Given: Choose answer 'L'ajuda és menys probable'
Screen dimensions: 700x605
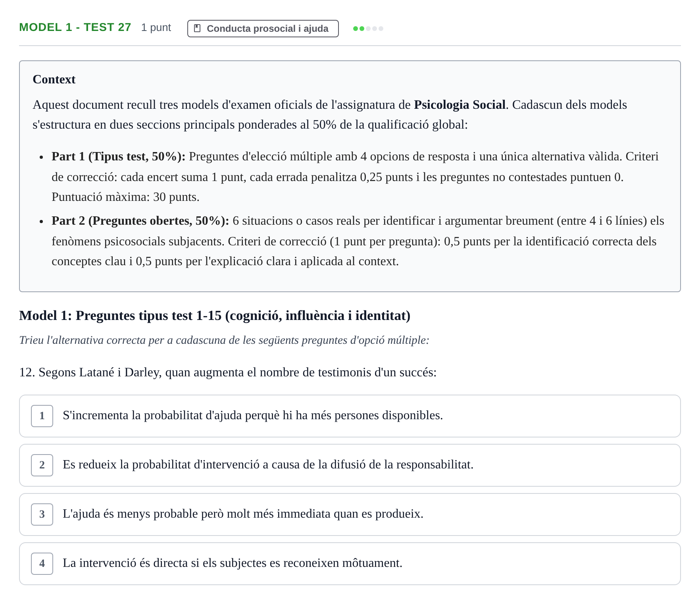Looking at the screenshot, I should tap(350, 514).
